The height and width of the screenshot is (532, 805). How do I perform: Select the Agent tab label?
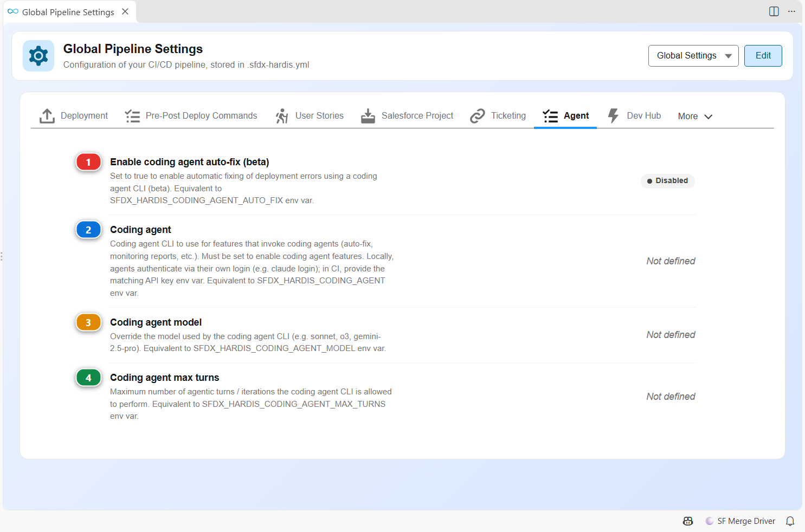tap(576, 116)
